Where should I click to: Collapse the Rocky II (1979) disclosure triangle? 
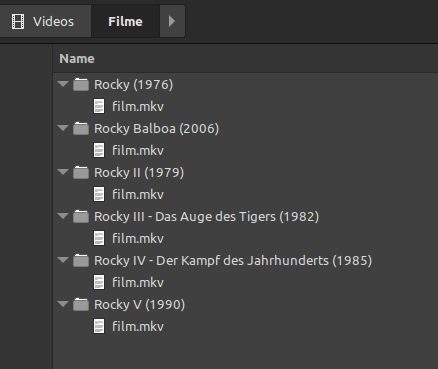coord(63,172)
